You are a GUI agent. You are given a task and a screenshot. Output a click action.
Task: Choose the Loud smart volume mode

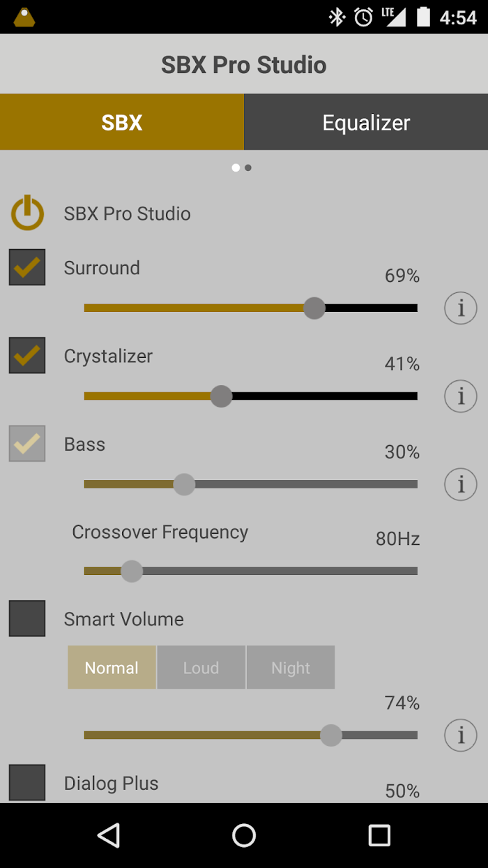[201, 668]
